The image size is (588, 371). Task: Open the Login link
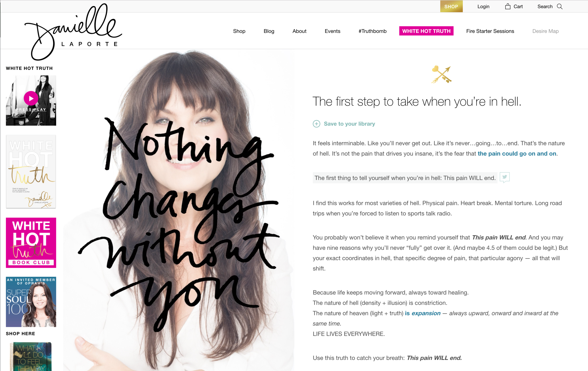click(483, 7)
